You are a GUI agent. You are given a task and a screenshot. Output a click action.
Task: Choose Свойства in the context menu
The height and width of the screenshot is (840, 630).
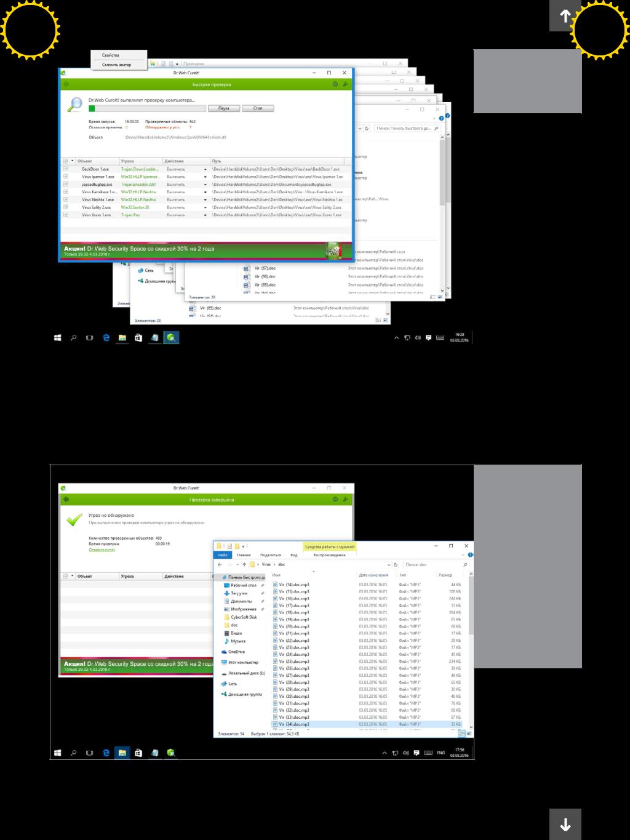pyautogui.click(x=111, y=55)
